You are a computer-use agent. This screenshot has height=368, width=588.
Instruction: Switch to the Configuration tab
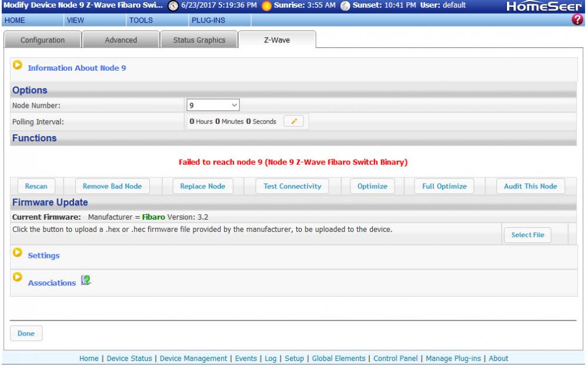coord(43,40)
